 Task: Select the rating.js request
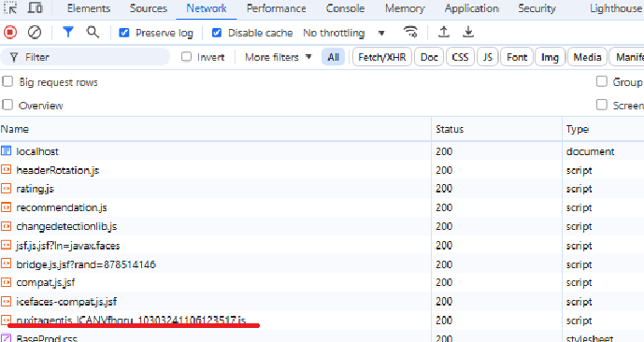322,189
